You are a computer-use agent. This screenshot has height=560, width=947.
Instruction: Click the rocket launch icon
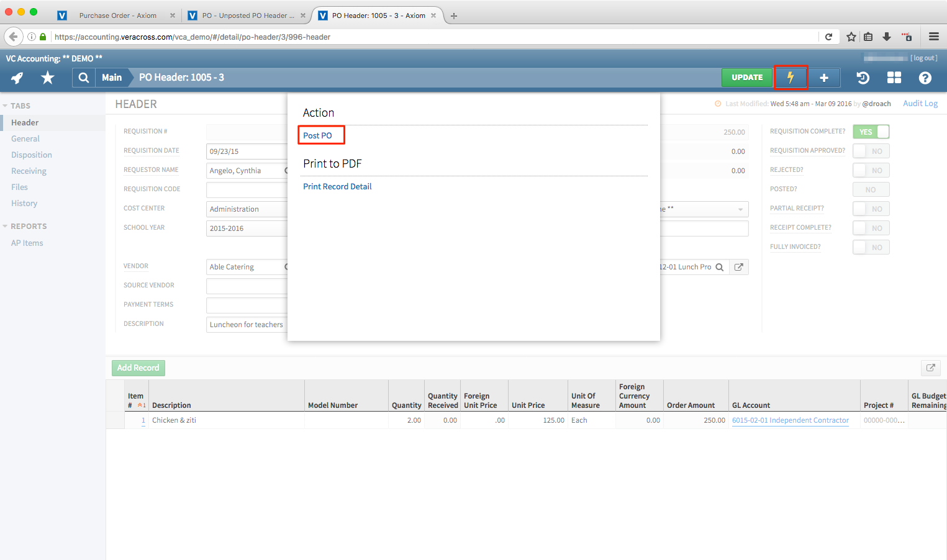coord(16,77)
